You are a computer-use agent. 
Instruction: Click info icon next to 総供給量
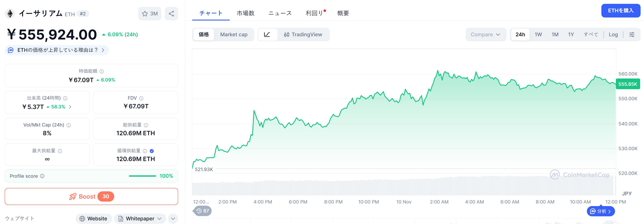tap(146, 125)
